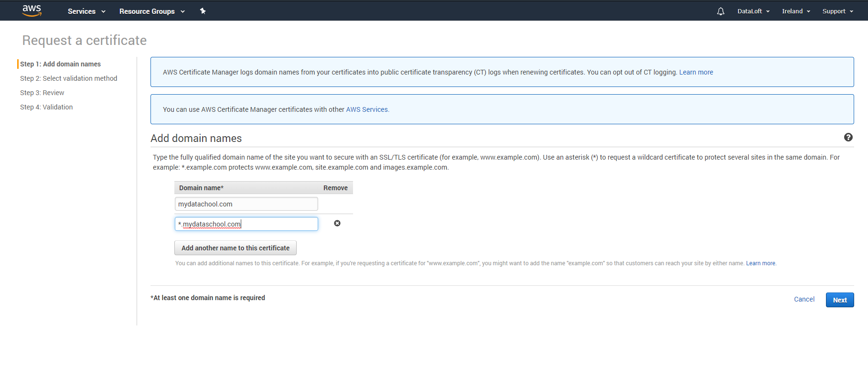Go to Step 2: Select validation method
This screenshot has width=868, height=368.
pyautogui.click(x=68, y=78)
